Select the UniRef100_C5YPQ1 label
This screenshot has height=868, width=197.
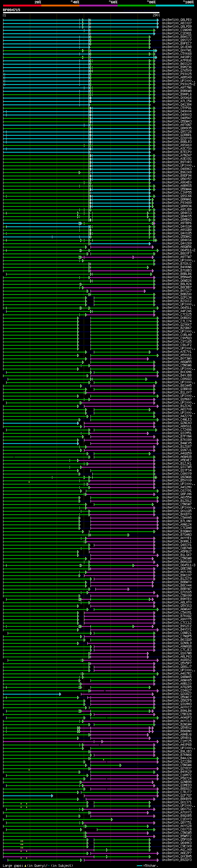[x=176, y=108]
